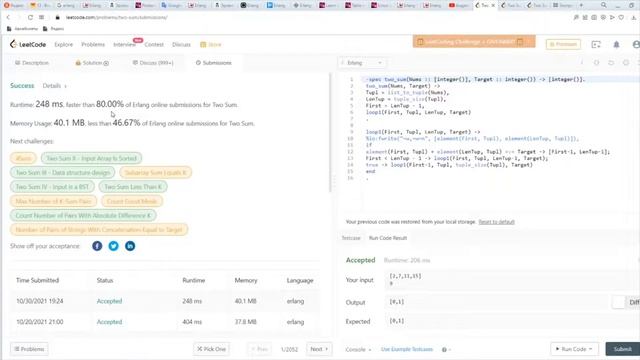Expand the Details link beside Success

(54, 86)
